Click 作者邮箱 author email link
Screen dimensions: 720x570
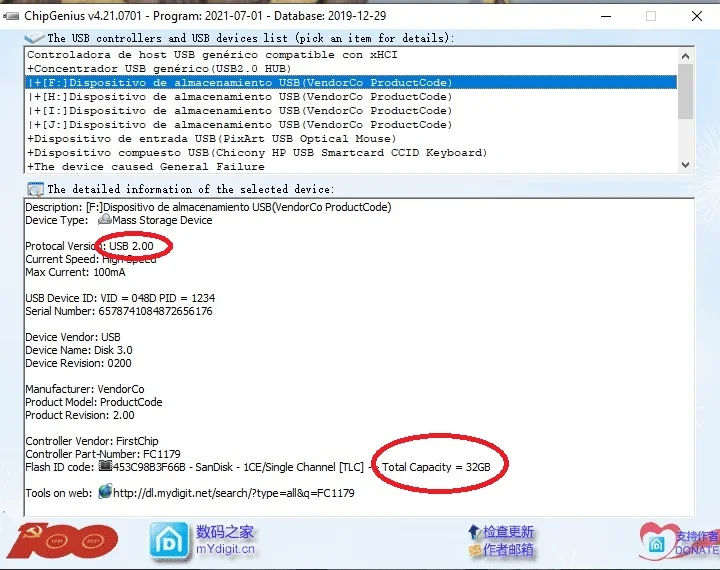coord(508,549)
